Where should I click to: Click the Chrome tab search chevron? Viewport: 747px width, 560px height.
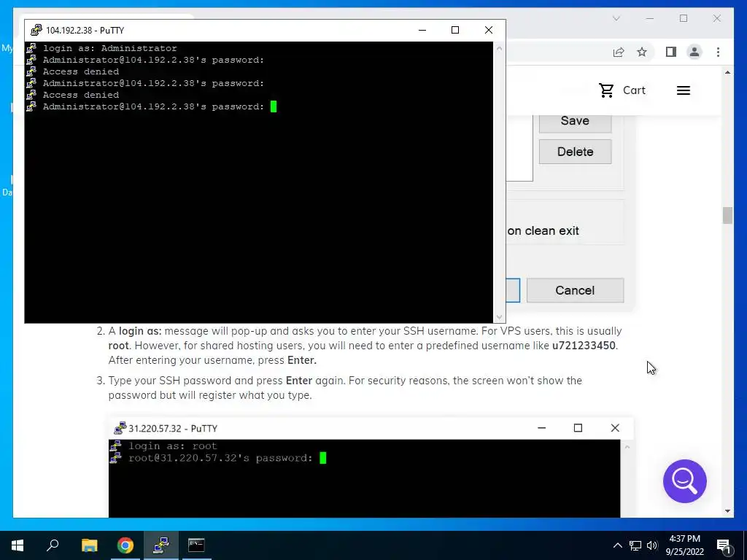pyautogui.click(x=616, y=18)
